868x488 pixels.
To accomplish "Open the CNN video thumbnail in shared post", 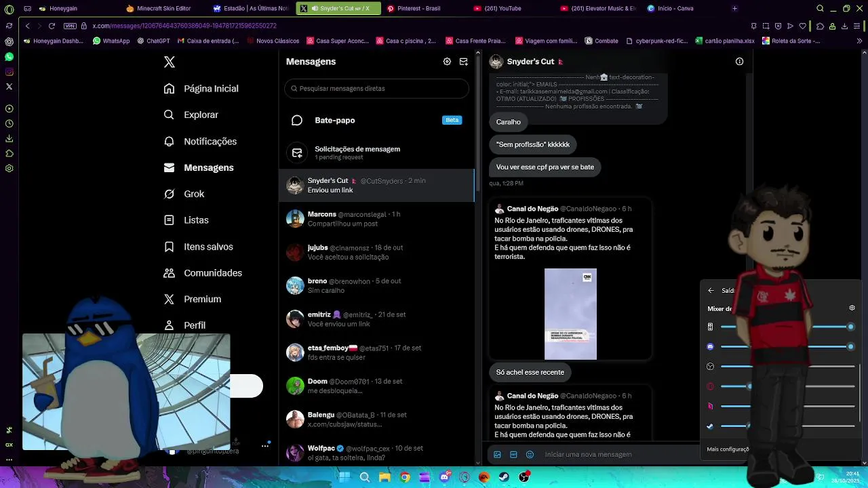I will pyautogui.click(x=570, y=314).
